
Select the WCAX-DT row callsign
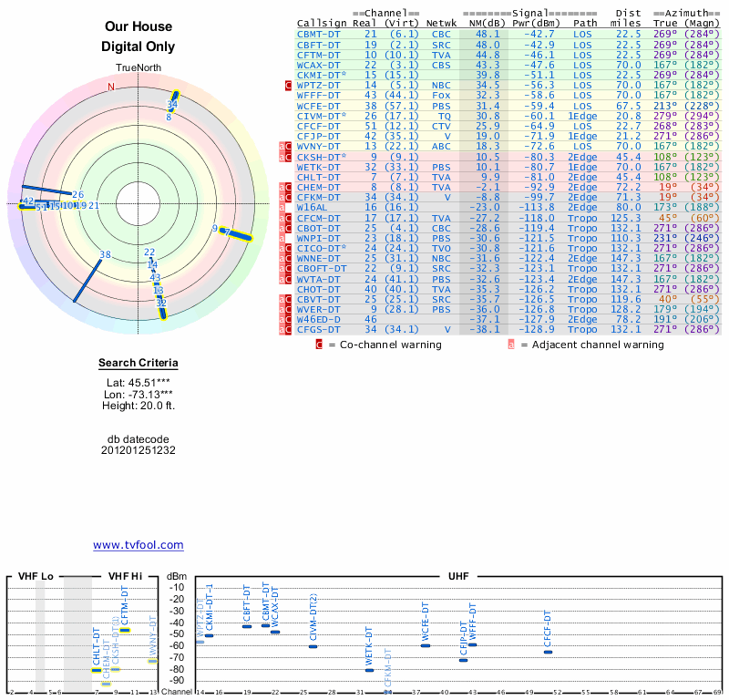(319, 65)
